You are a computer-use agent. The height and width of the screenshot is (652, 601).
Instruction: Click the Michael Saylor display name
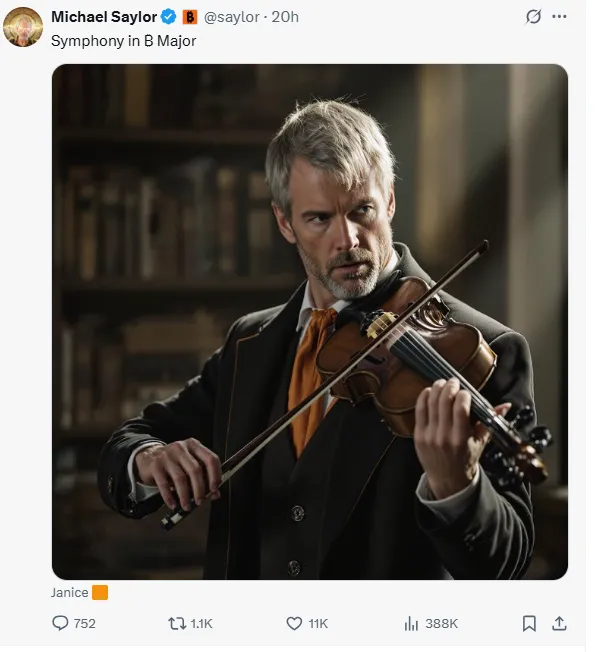coord(104,17)
